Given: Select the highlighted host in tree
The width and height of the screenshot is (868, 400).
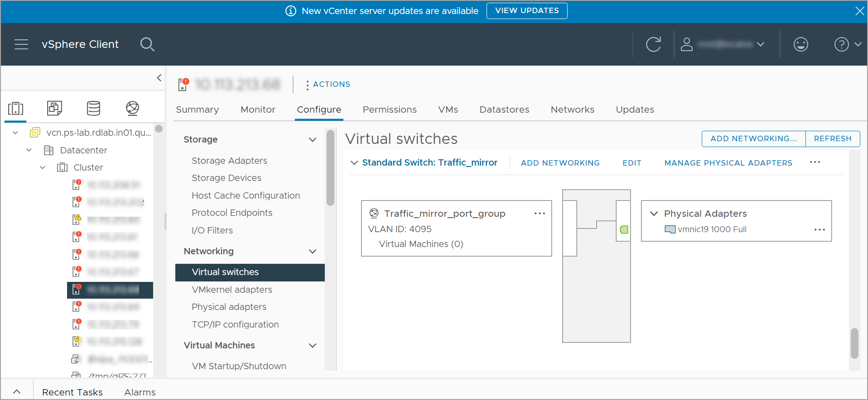Looking at the screenshot, I should point(110,290).
